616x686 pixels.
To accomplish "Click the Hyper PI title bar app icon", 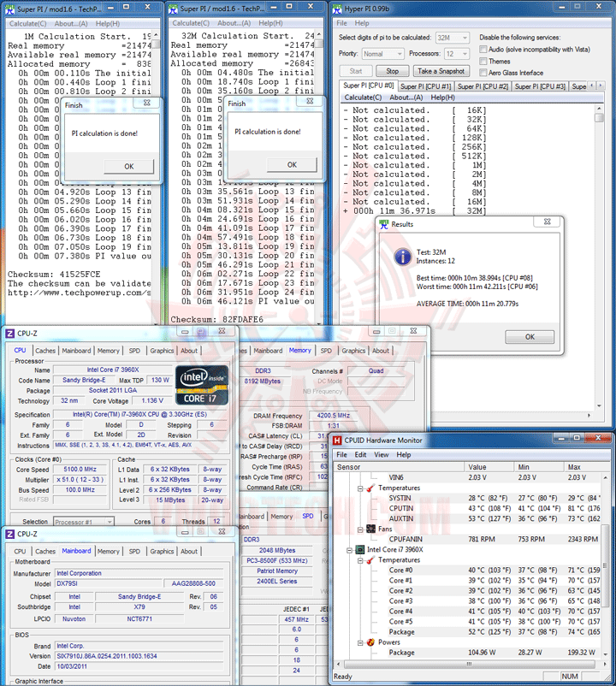I will coord(337,9).
